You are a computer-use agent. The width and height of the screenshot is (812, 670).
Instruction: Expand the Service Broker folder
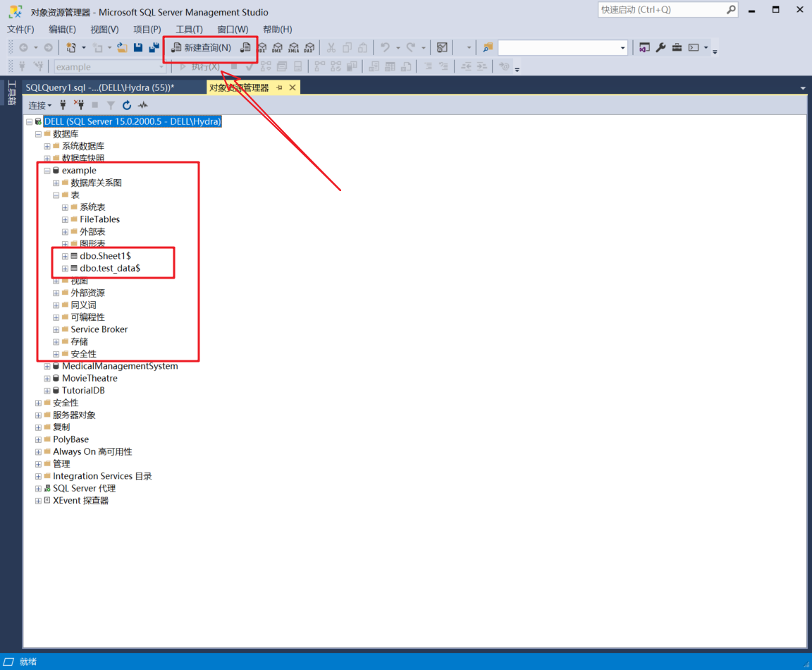pyautogui.click(x=56, y=329)
